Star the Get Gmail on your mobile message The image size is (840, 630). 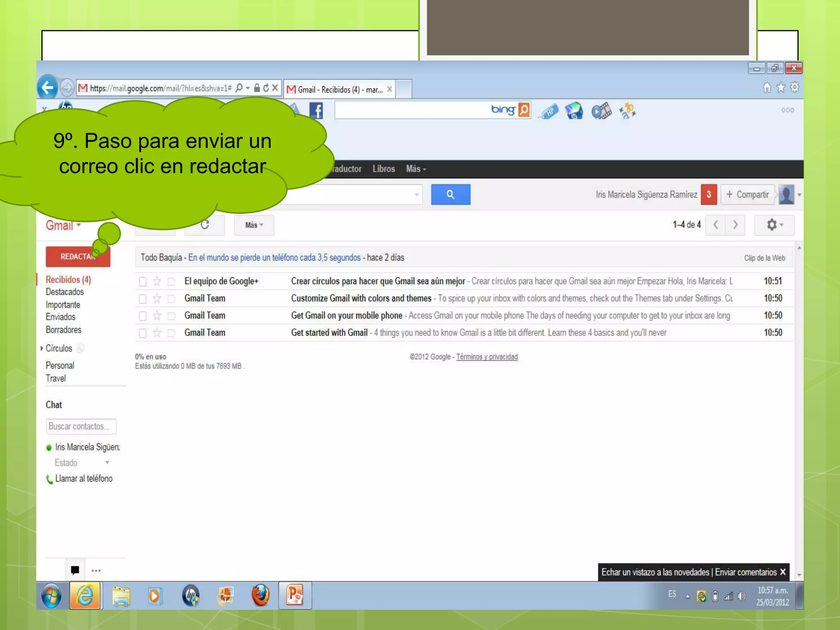(157, 316)
